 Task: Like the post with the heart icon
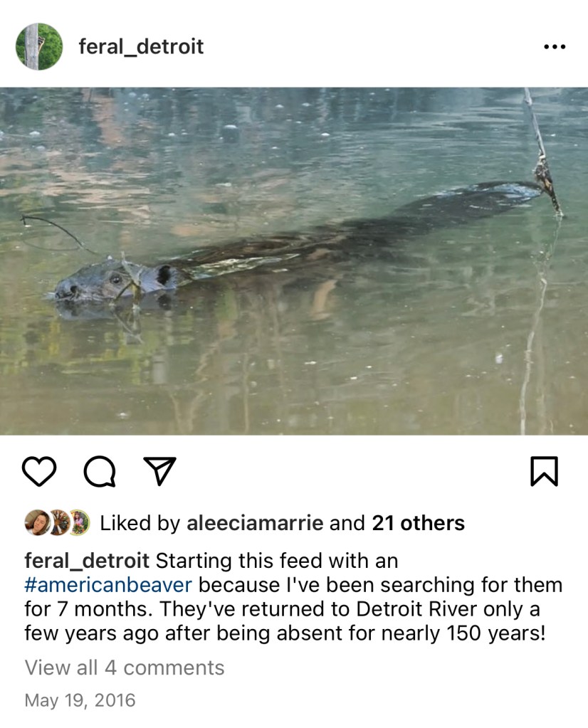[38, 471]
